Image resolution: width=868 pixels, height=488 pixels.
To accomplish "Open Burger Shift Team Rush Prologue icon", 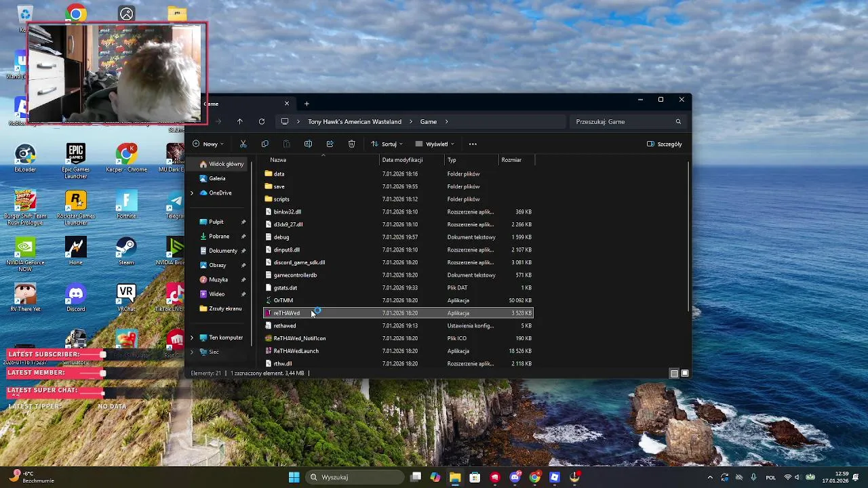I will click(x=25, y=207).
